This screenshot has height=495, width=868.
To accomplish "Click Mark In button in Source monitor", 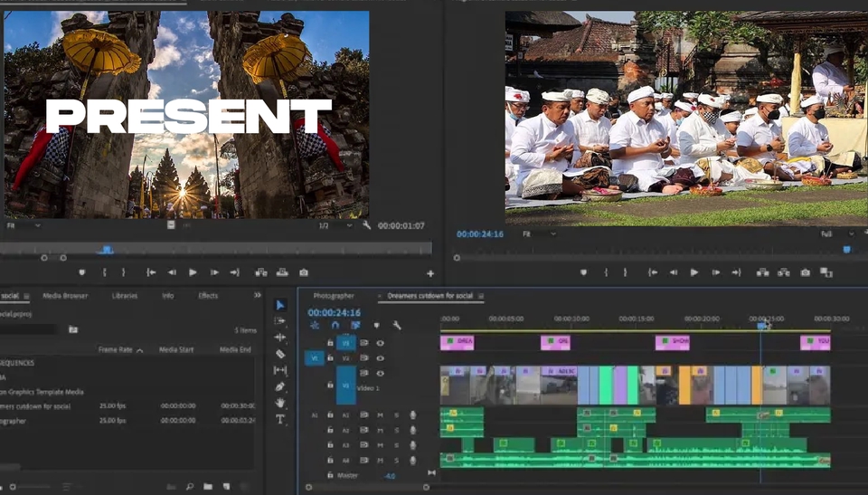I will (x=105, y=272).
